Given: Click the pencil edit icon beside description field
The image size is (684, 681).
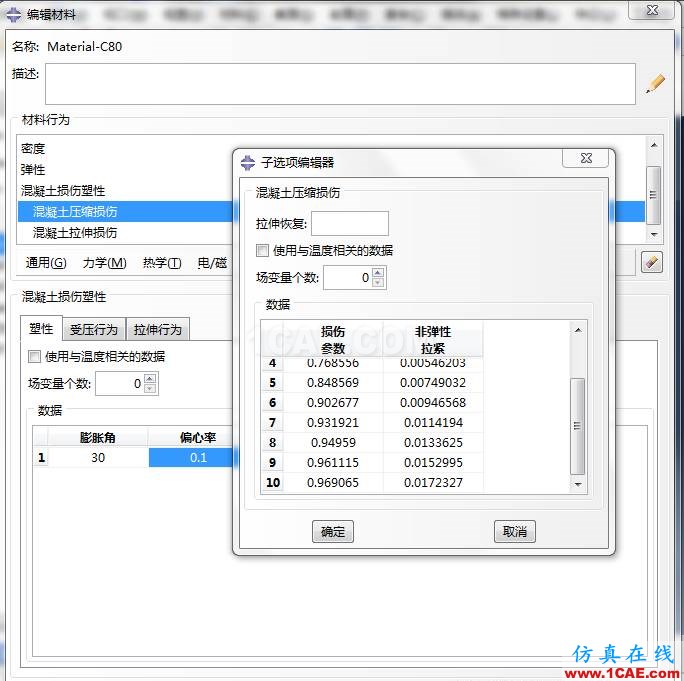Looking at the screenshot, I should [x=655, y=83].
